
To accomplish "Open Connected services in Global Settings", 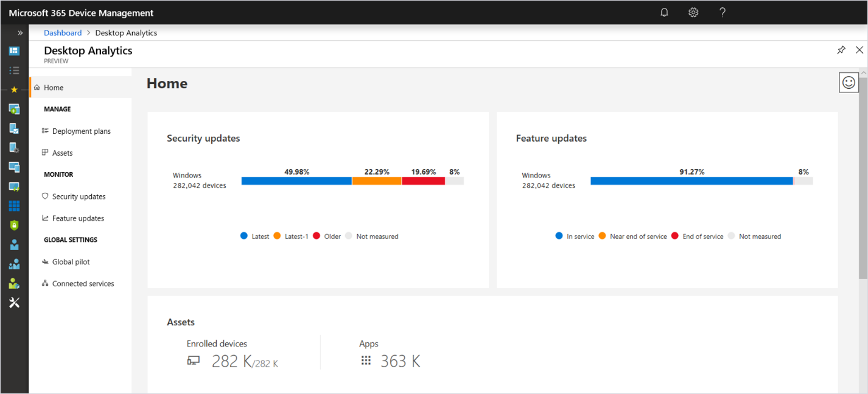I will coord(83,283).
